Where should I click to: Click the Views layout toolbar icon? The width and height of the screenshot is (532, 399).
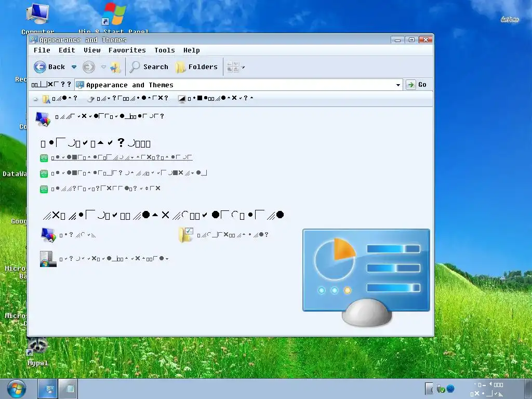(x=233, y=67)
